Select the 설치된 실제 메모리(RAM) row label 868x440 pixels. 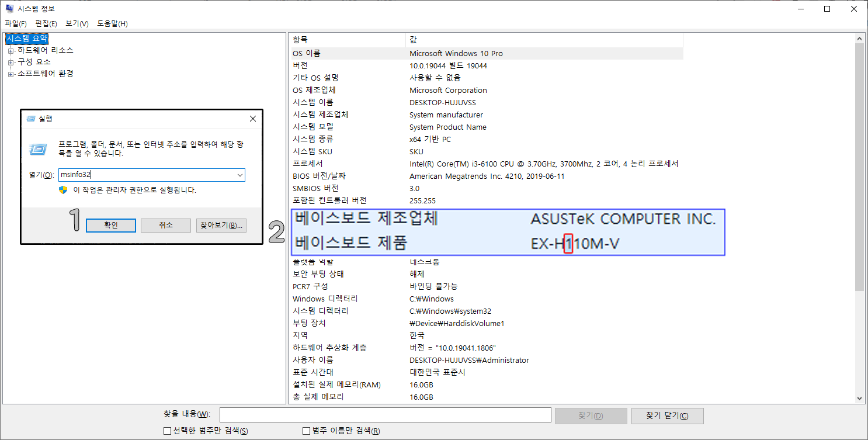coord(337,384)
